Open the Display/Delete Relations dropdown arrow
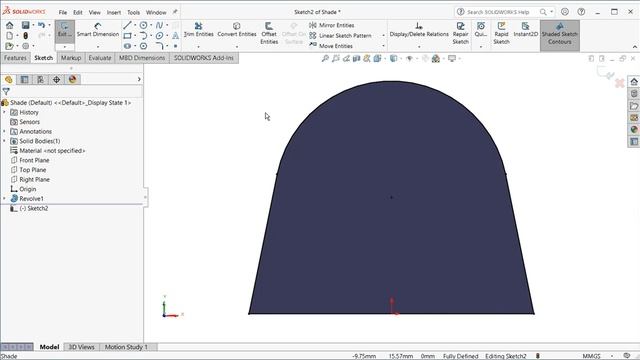The image size is (640, 360). coord(419,47)
